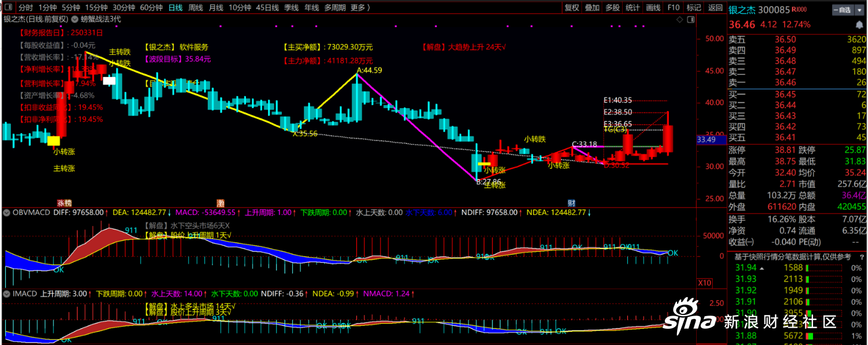The image size is (868, 345).
Task: Switch to the 60分钟 period tab
Action: click(152, 8)
